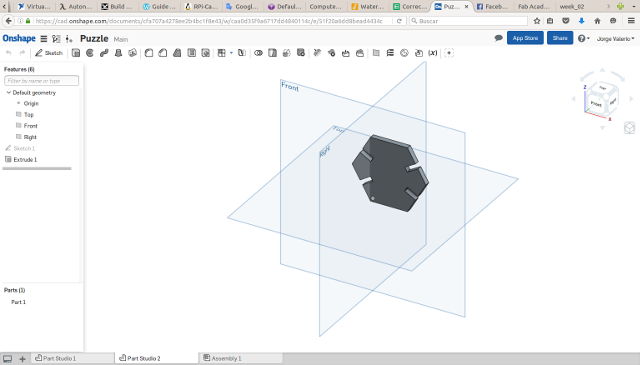
Task: Select the Move face tool
Action: click(x=346, y=53)
